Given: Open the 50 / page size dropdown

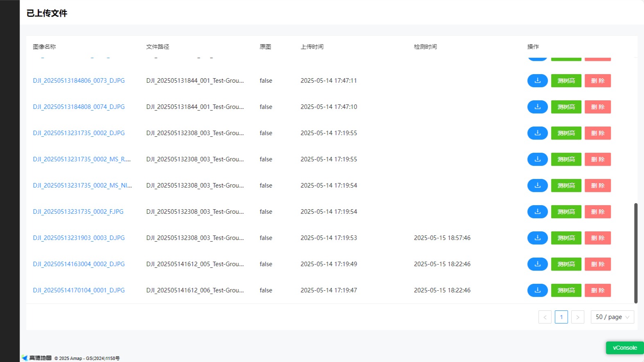Looking at the screenshot, I should click(x=612, y=317).
